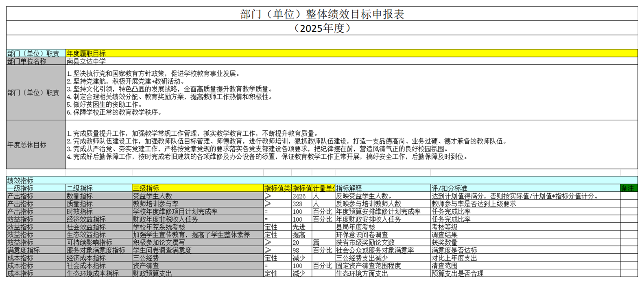Select the "时效指标" cell
This screenshot has width=644, height=283.
click(x=99, y=211)
